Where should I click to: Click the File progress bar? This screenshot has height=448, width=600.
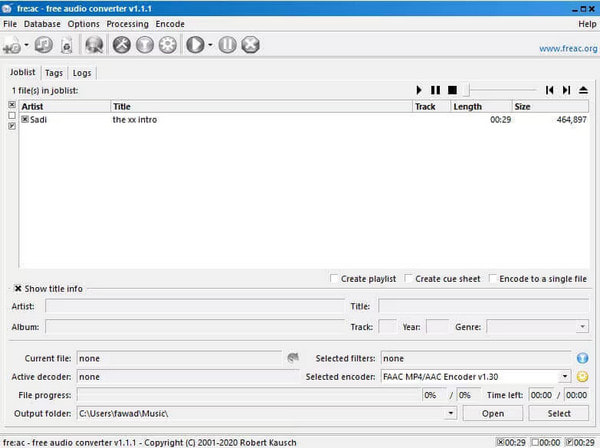click(x=249, y=395)
